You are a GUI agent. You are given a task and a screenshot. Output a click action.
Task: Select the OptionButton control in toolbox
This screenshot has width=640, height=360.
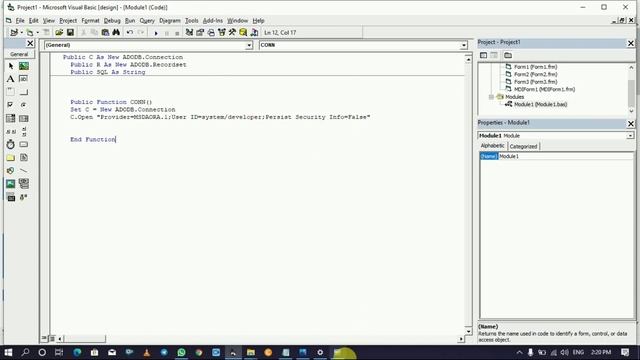click(x=24, y=105)
